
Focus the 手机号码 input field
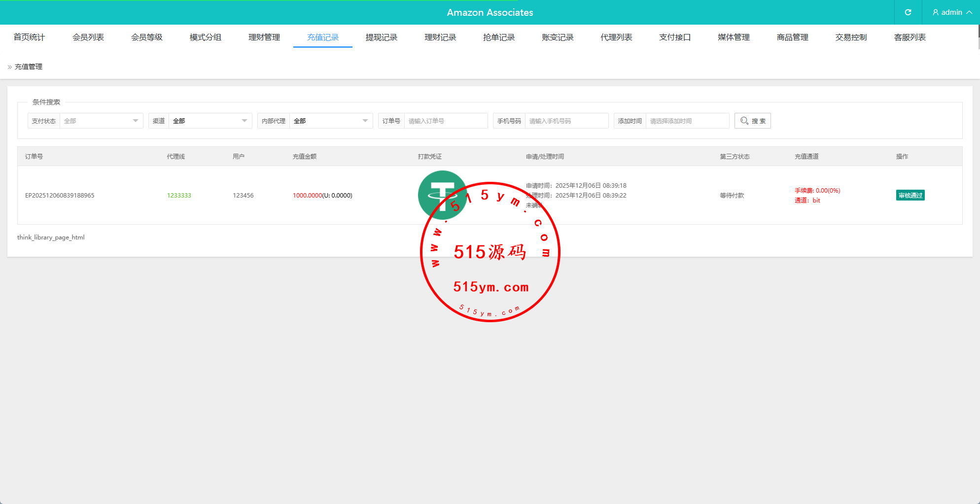coord(566,121)
